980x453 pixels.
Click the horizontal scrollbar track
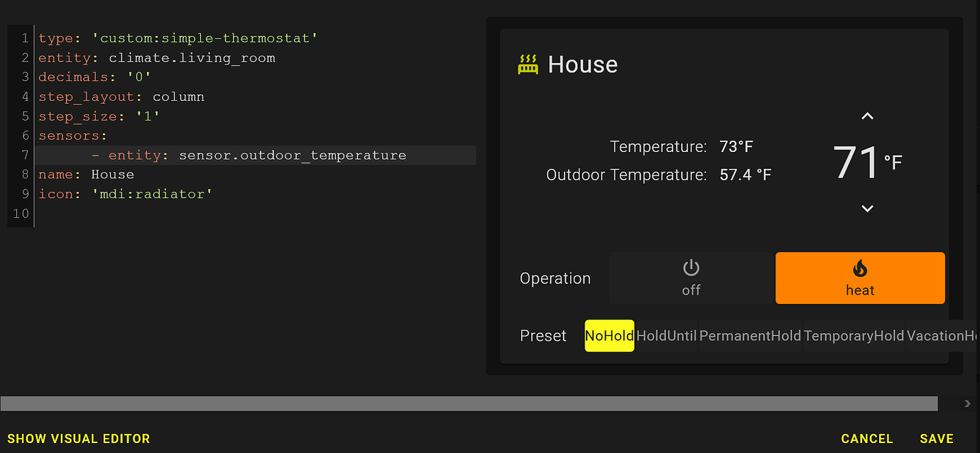[x=469, y=403]
